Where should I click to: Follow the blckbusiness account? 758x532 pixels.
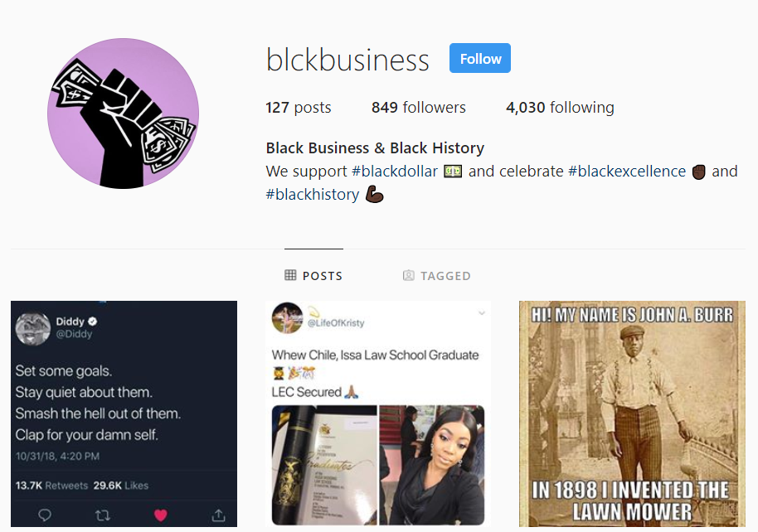point(480,59)
